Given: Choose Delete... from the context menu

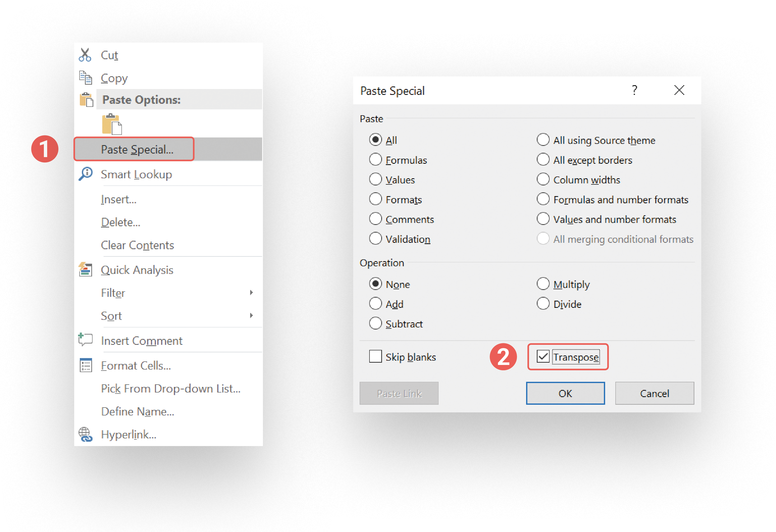Looking at the screenshot, I should click(168, 222).
